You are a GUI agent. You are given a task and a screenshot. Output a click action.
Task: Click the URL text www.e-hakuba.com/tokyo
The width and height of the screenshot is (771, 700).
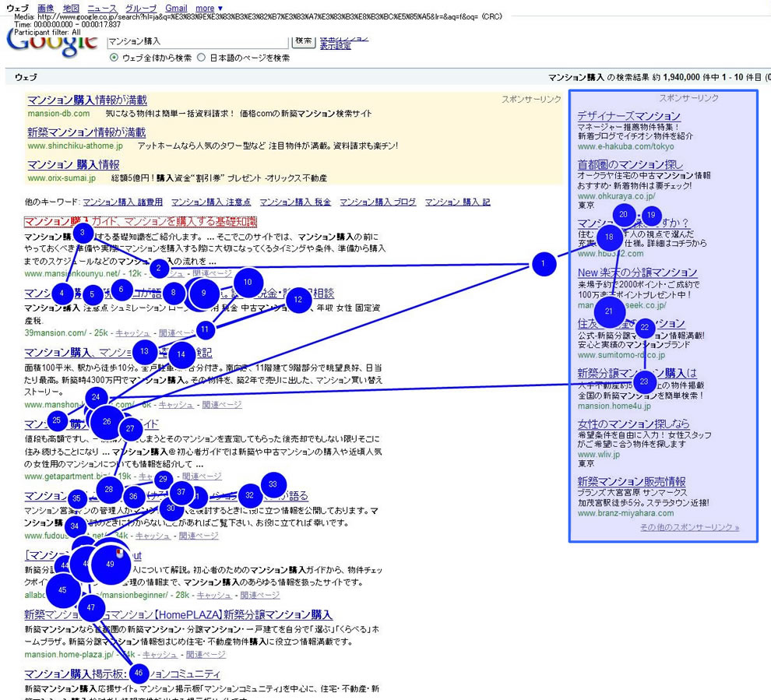pyautogui.click(x=626, y=146)
